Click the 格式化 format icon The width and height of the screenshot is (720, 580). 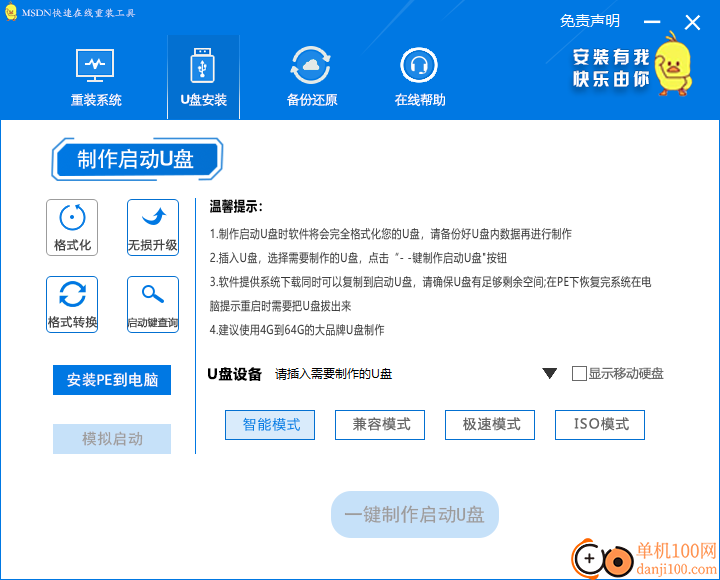pyautogui.click(x=72, y=227)
